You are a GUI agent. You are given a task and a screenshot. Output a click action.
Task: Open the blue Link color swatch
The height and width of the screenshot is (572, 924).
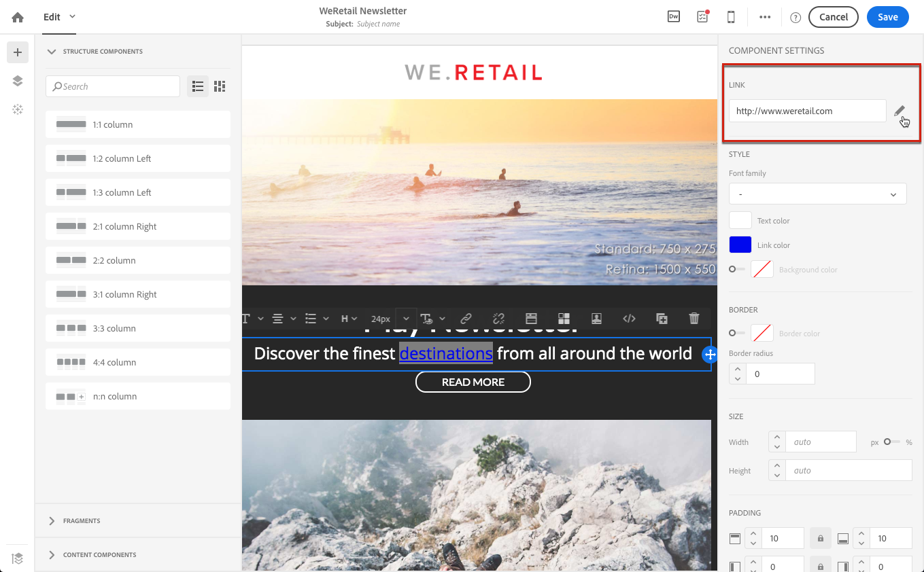[x=740, y=245]
